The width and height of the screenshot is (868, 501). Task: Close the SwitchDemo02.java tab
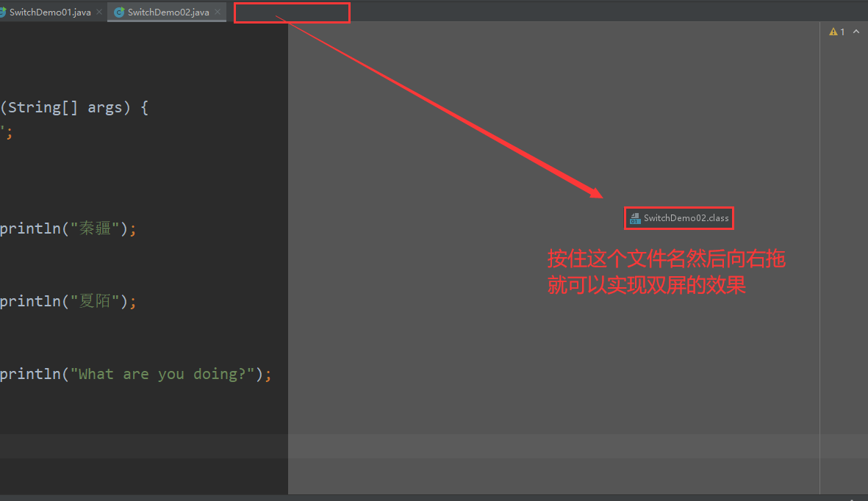pos(218,12)
